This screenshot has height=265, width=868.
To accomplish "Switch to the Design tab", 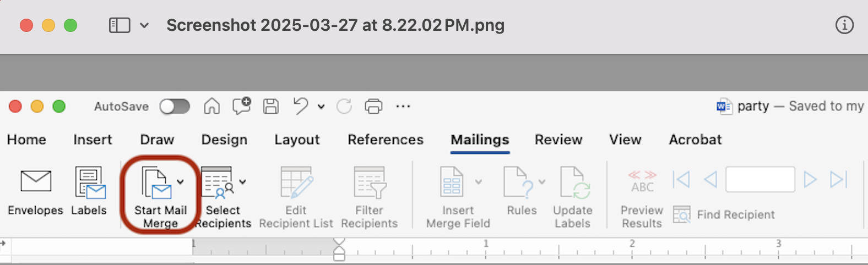I will click(224, 140).
